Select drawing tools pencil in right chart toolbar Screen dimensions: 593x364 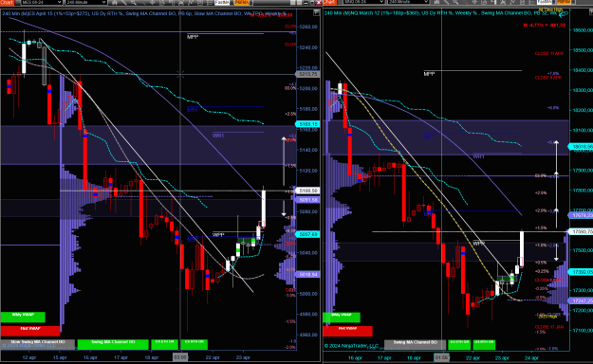pyautogui.click(x=446, y=2)
